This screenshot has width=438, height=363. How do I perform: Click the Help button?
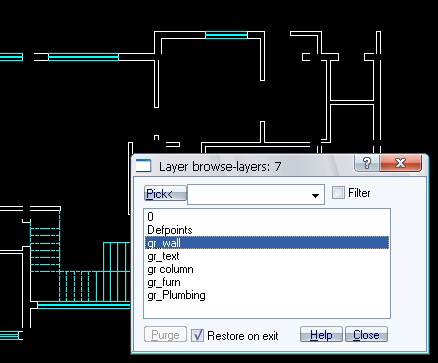click(x=321, y=335)
